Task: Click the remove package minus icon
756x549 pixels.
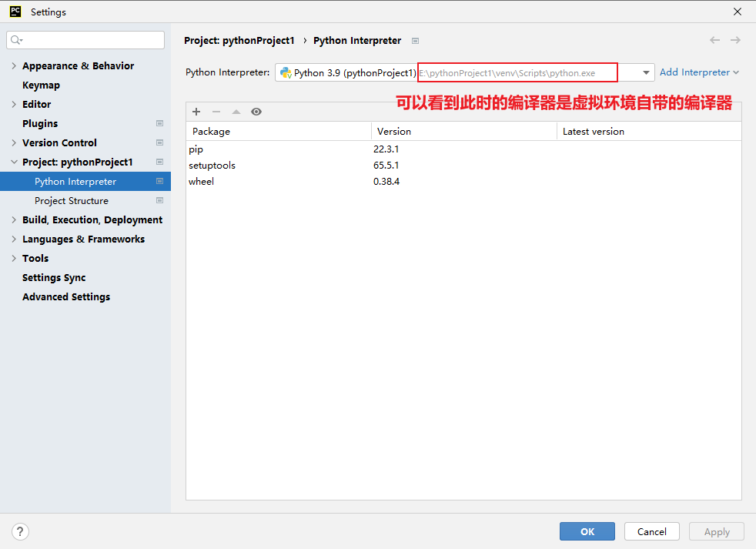Action: tap(216, 112)
